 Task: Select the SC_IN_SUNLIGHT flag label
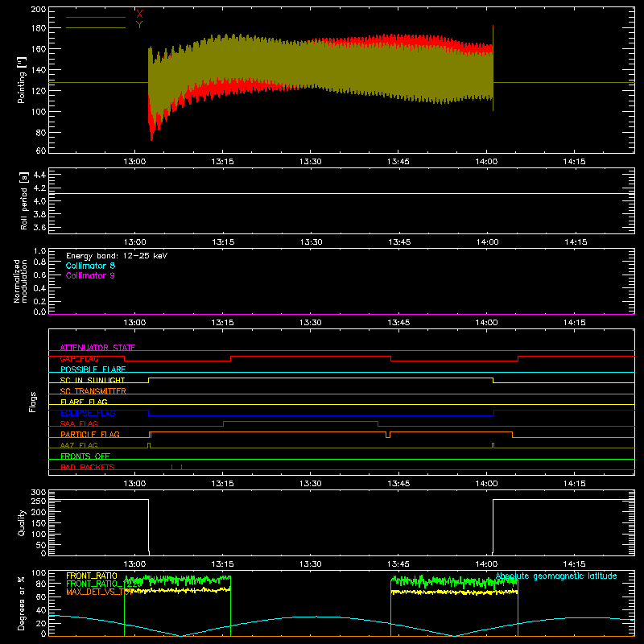[x=93, y=380]
